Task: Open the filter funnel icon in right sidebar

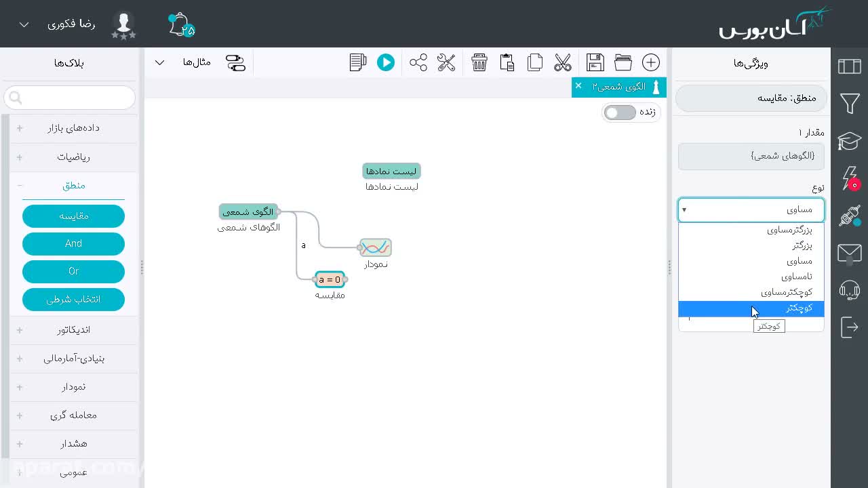Action: (x=850, y=104)
